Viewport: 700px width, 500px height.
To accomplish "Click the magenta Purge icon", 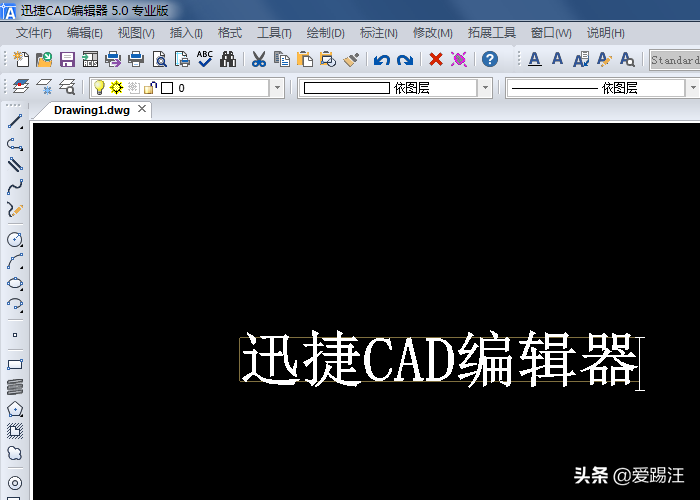I will point(459,59).
